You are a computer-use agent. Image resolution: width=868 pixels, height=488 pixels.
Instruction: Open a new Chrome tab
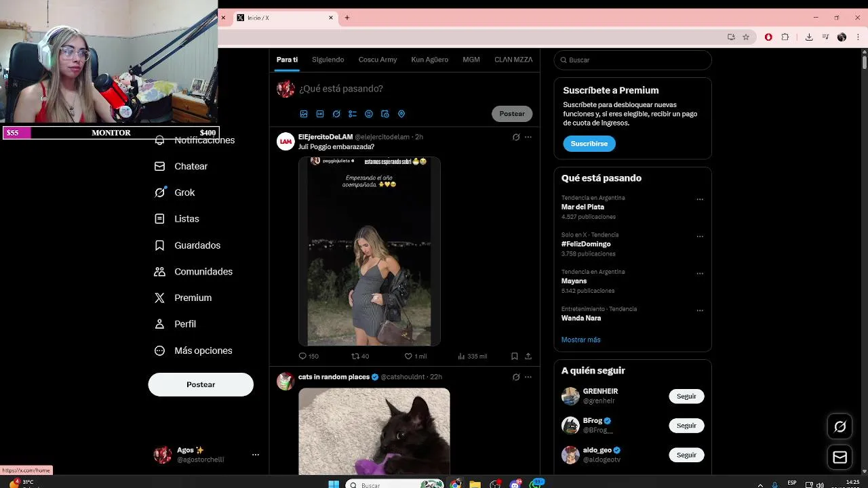(x=347, y=18)
